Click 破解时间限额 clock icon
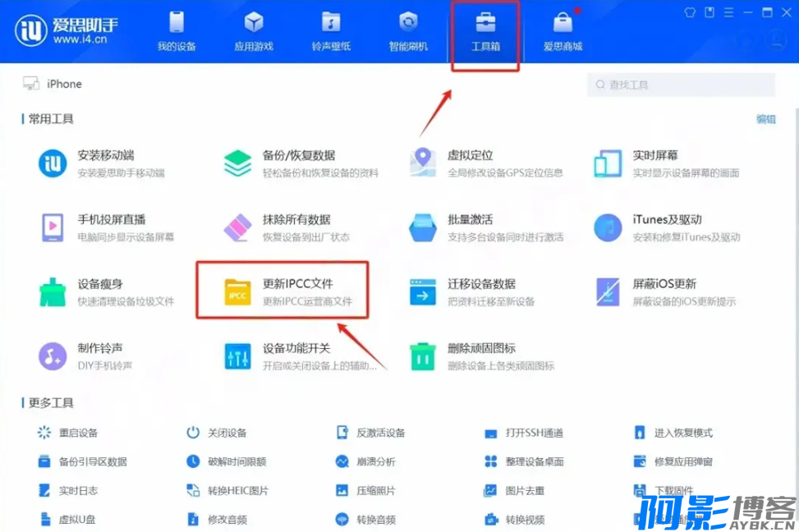The height and width of the screenshot is (532, 799). [193, 461]
